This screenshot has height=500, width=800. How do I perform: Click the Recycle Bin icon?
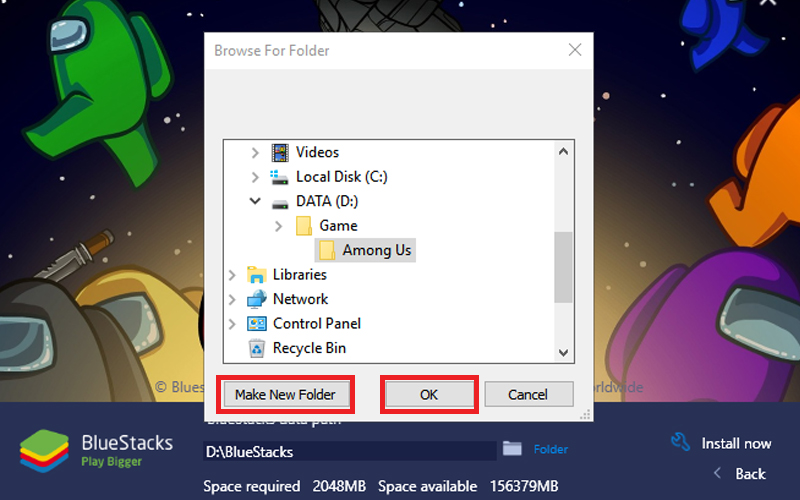coord(257,348)
